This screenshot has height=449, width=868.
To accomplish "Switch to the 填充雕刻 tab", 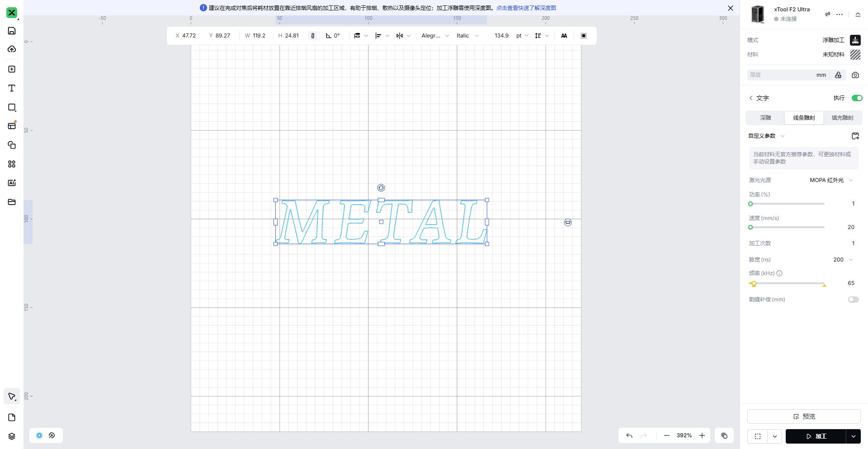I will click(842, 118).
